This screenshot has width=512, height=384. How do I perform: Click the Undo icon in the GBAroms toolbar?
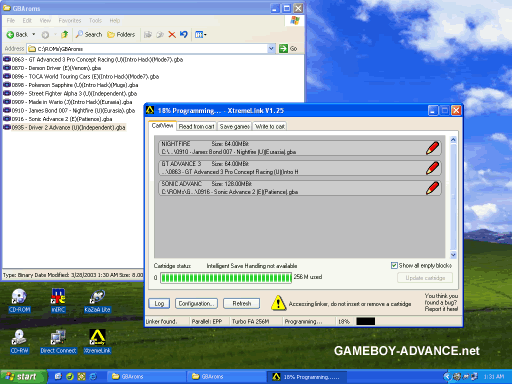pyautogui.click(x=184, y=34)
